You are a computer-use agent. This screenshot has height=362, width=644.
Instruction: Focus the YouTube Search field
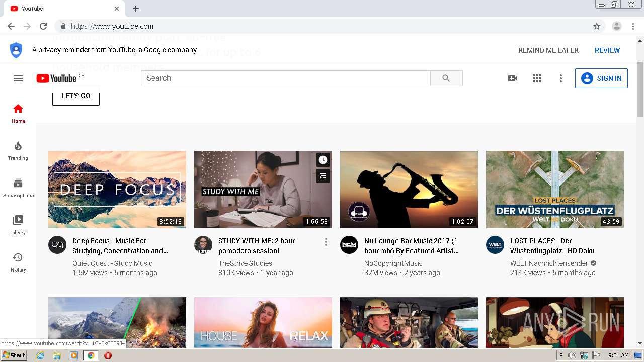pyautogui.click(x=286, y=78)
